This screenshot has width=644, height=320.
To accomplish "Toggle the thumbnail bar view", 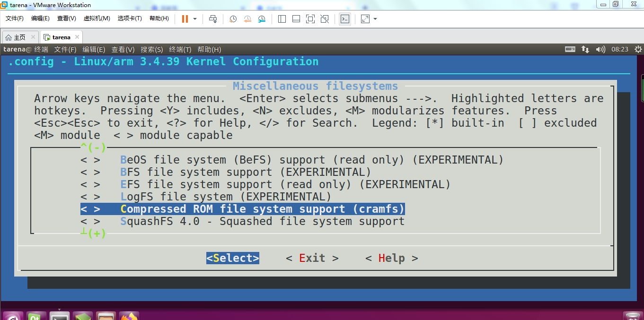I will coord(296,19).
